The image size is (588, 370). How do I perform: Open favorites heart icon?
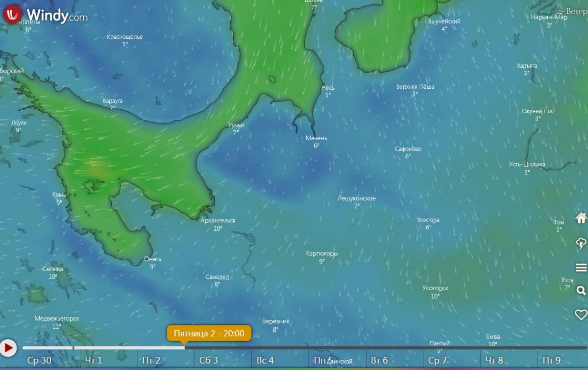(581, 314)
